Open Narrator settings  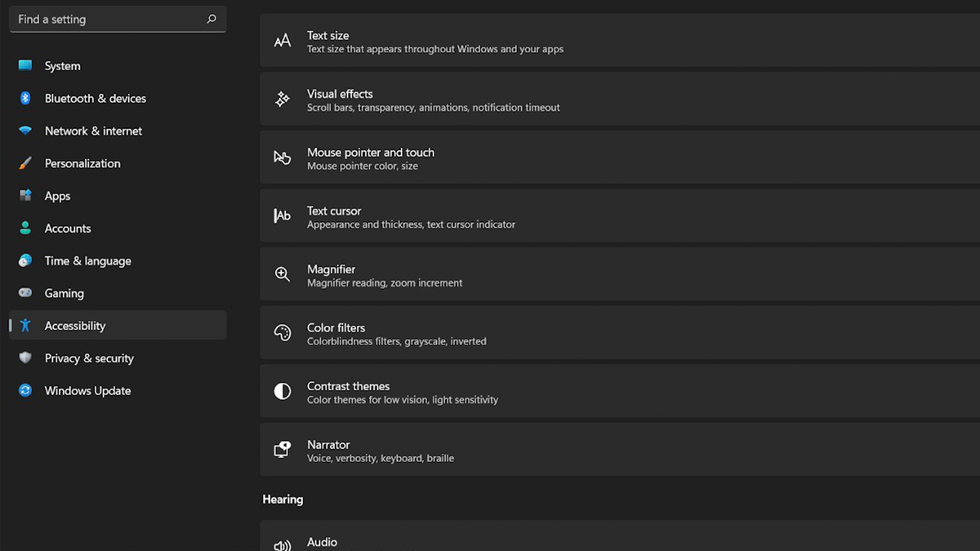[x=490, y=449]
